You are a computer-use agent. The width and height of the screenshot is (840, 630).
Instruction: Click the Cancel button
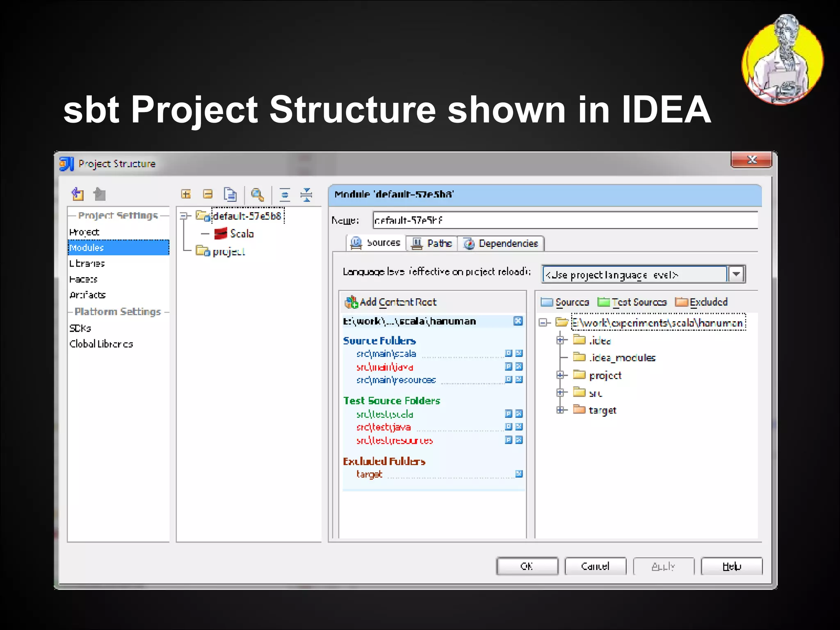pos(595,566)
